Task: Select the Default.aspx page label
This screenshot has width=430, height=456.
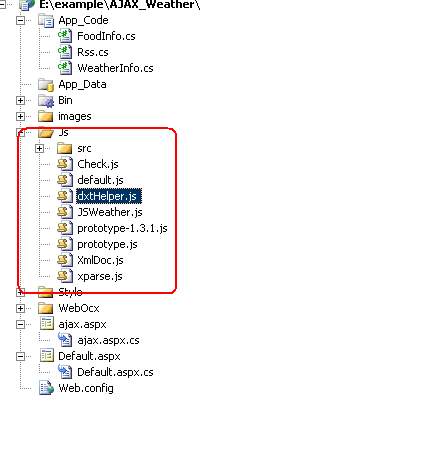Action: coord(89,356)
